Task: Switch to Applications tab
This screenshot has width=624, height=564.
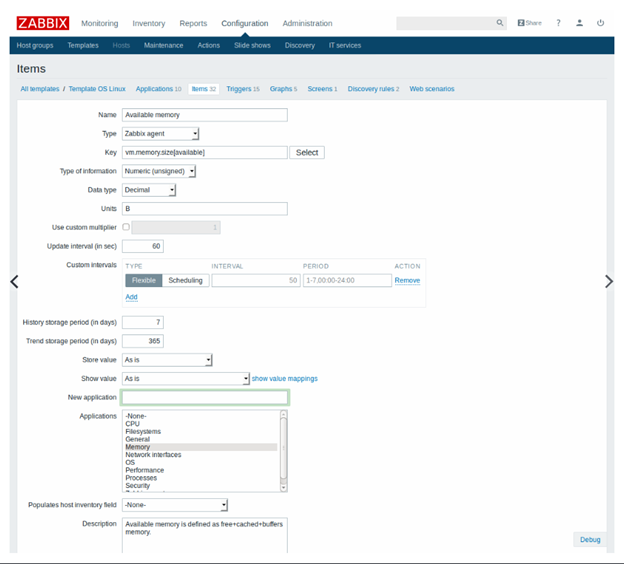Action: (158, 89)
